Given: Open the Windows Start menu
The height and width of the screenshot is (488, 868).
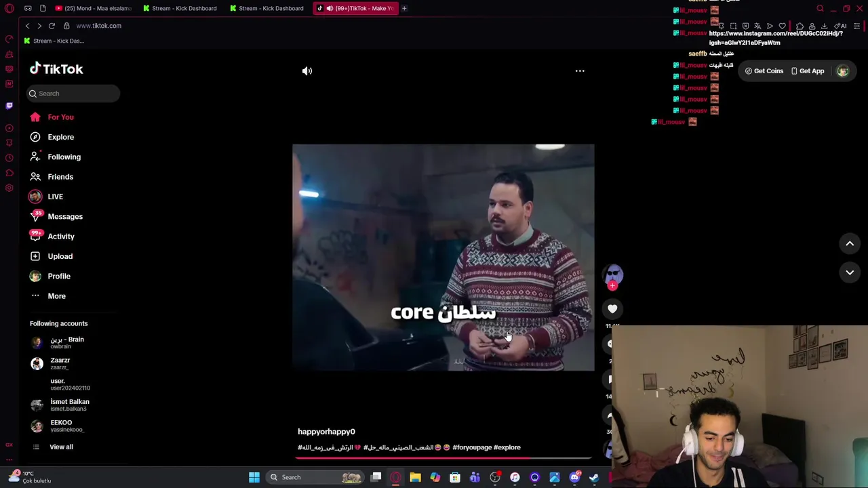Looking at the screenshot, I should tap(254, 477).
